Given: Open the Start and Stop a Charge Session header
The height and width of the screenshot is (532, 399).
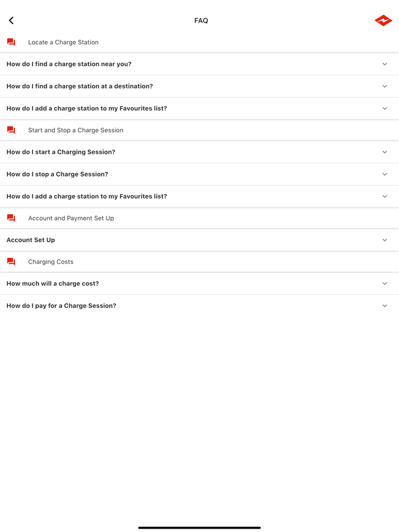Looking at the screenshot, I should (76, 130).
